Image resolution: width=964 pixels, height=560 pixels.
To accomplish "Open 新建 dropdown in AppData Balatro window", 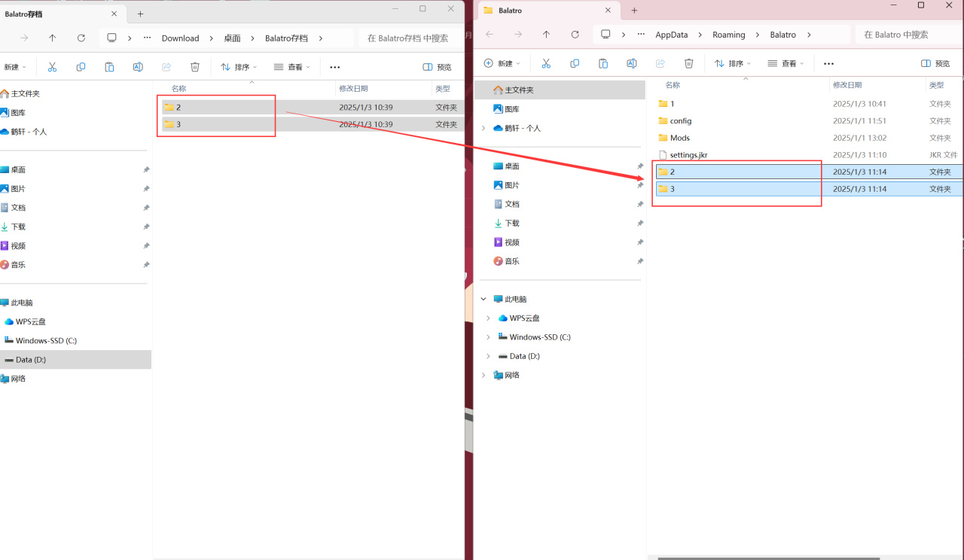I will (x=502, y=63).
